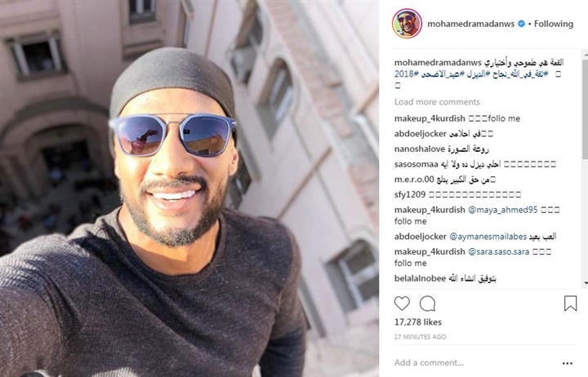The width and height of the screenshot is (588, 377).
Task: Open the @sara.saso.sara mention
Action: click(x=498, y=252)
